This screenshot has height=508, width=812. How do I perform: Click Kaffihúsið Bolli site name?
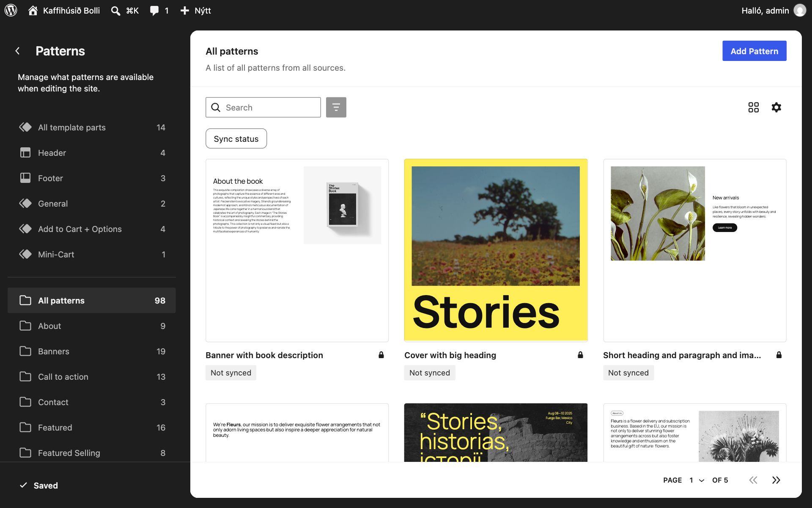[71, 11]
